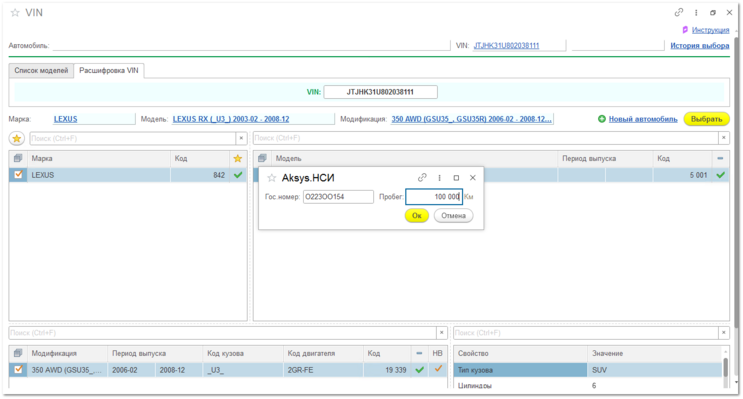Click Марка column header
This screenshot has width=743, height=399.
tap(99, 158)
